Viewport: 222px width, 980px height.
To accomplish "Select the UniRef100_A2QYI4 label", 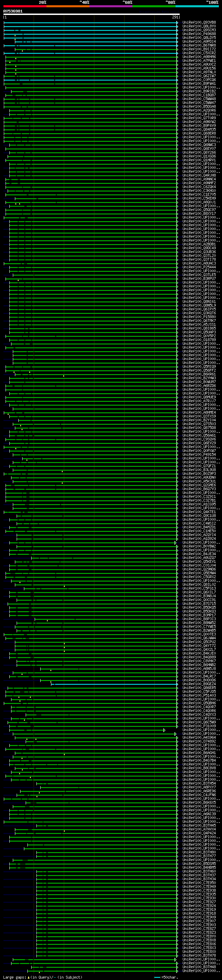I will click(x=199, y=535).
